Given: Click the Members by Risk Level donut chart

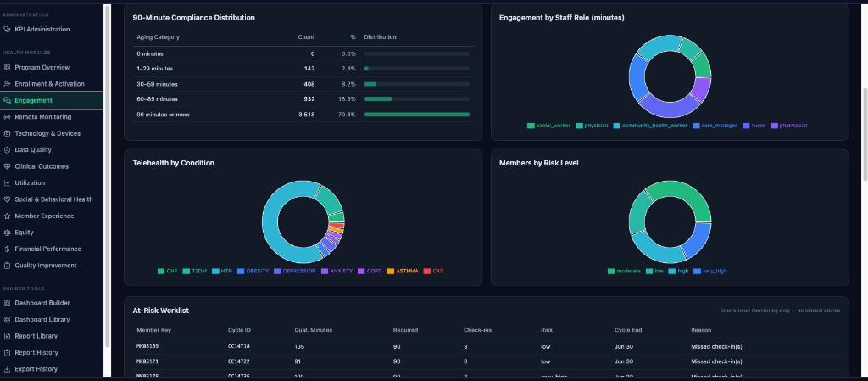Looking at the screenshot, I should pyautogui.click(x=670, y=222).
